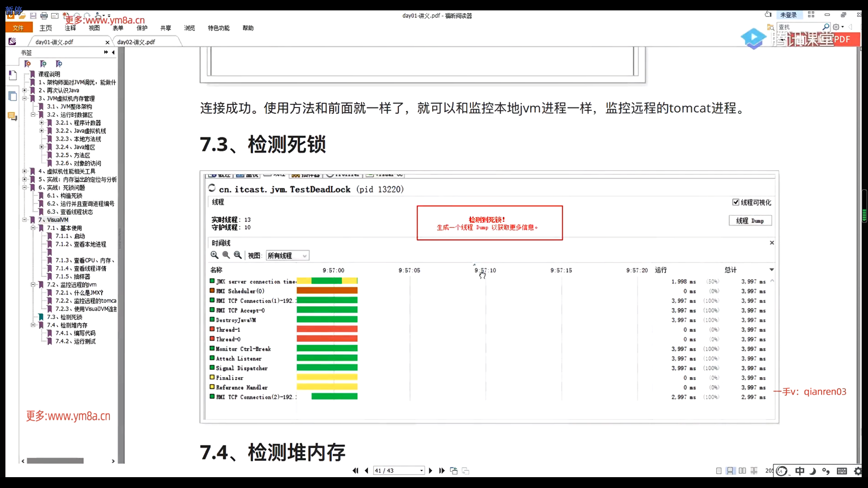Screen dimensions: 868x488
Task: Click the search magnifier icon in find box
Action: [826, 27]
